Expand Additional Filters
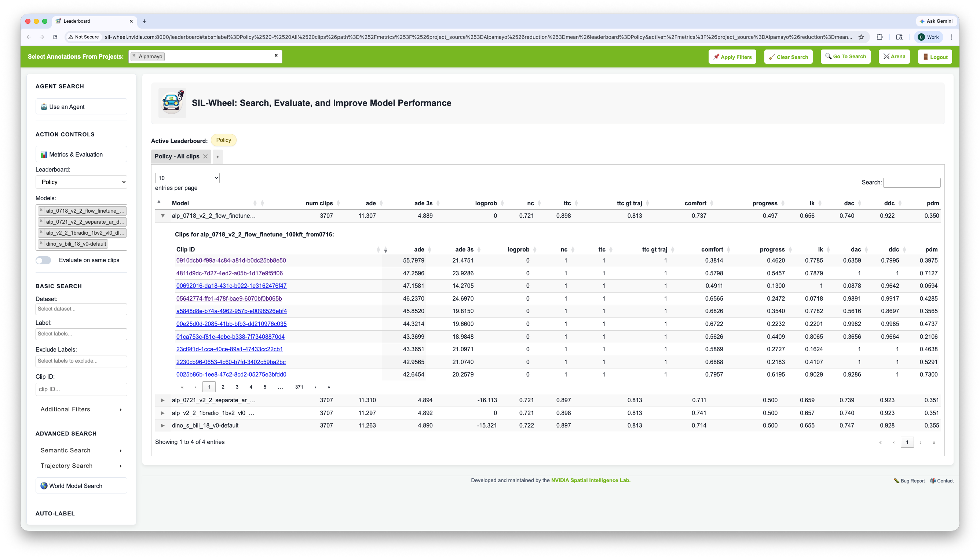980x558 pixels. tap(81, 409)
